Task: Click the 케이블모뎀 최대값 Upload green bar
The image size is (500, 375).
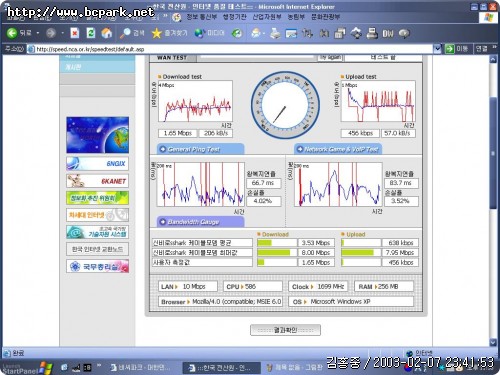Action: (358, 253)
